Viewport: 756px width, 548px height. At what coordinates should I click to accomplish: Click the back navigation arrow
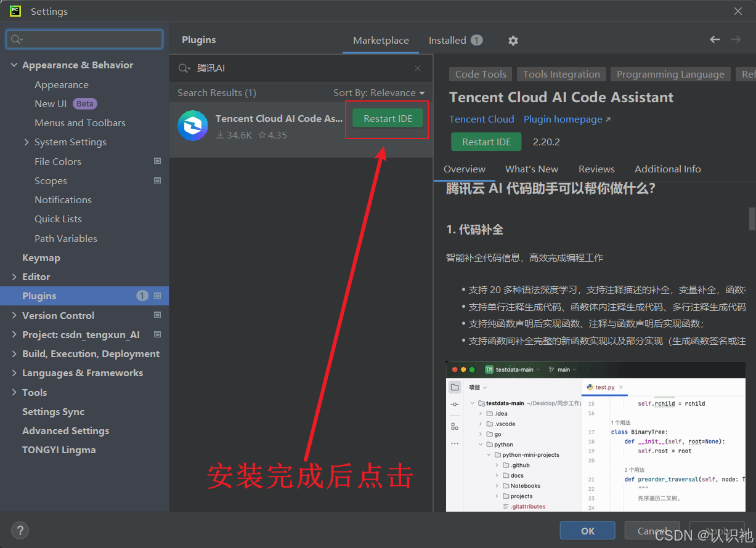[x=715, y=39]
